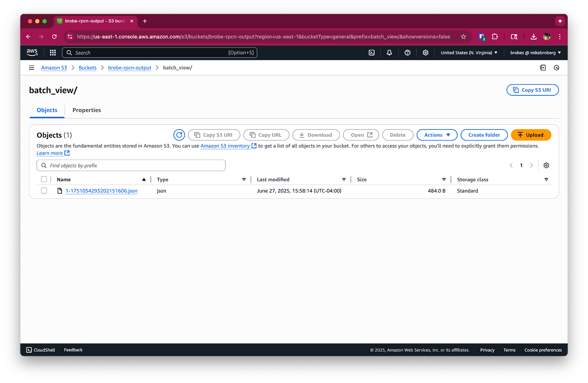The width and height of the screenshot is (588, 383).
Task: Launch CloudShell from the bottom bar
Action: [x=40, y=350]
